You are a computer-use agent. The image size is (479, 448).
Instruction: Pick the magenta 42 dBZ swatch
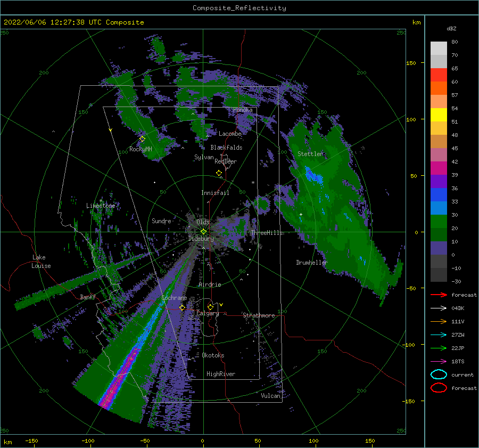tap(439, 168)
